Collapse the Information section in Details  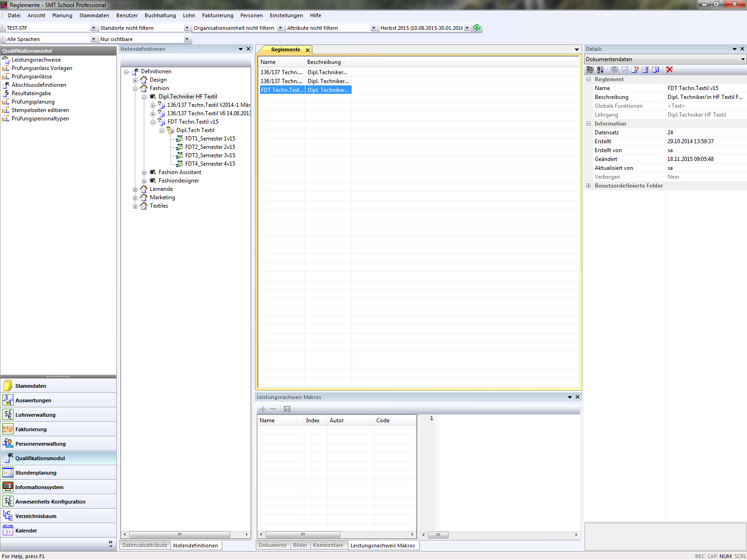click(x=589, y=124)
